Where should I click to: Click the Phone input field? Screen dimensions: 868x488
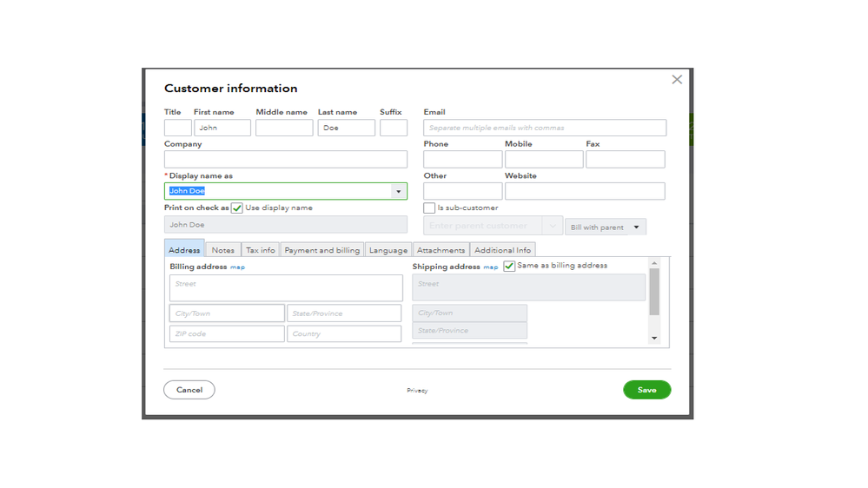tap(463, 160)
